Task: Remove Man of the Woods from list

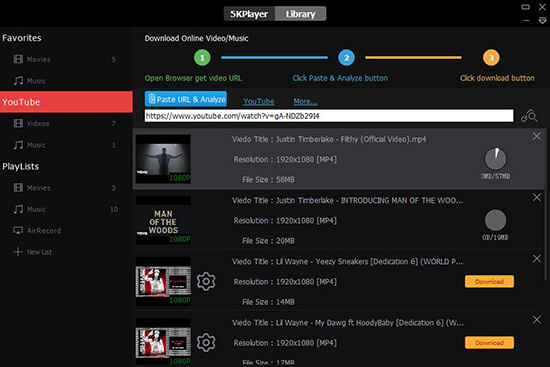Action: [x=537, y=198]
